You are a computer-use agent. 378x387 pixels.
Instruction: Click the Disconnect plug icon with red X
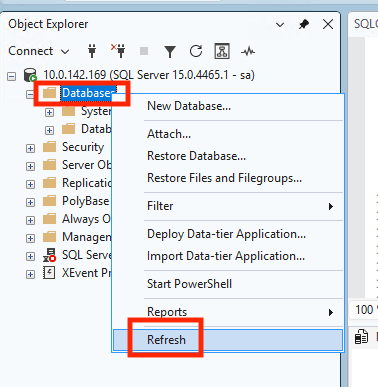pos(118,51)
